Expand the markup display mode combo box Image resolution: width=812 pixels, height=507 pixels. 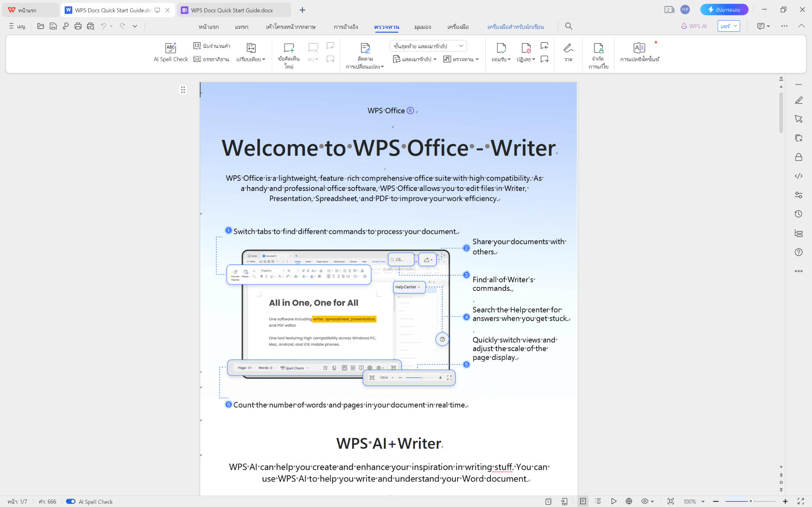pos(428,46)
